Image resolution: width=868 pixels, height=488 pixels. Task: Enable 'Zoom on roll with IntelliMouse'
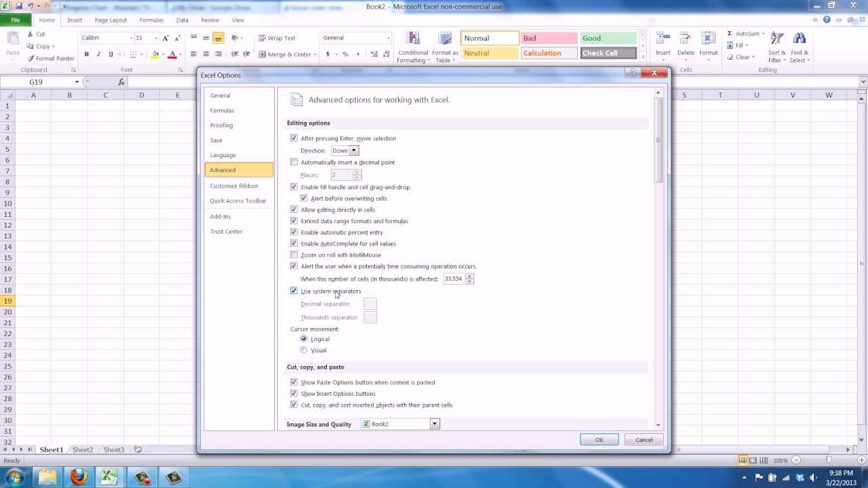294,255
